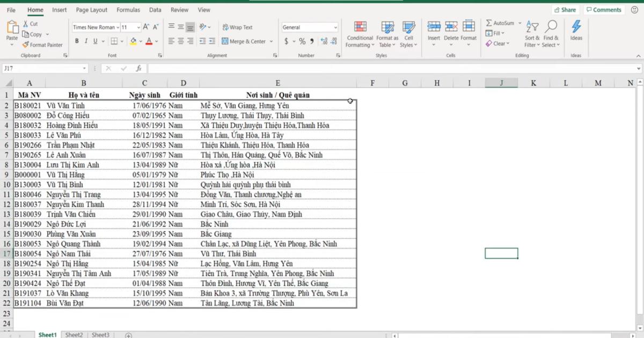Toggle italic formatting
Viewport: 644px width, 338px height.
tap(85, 41)
